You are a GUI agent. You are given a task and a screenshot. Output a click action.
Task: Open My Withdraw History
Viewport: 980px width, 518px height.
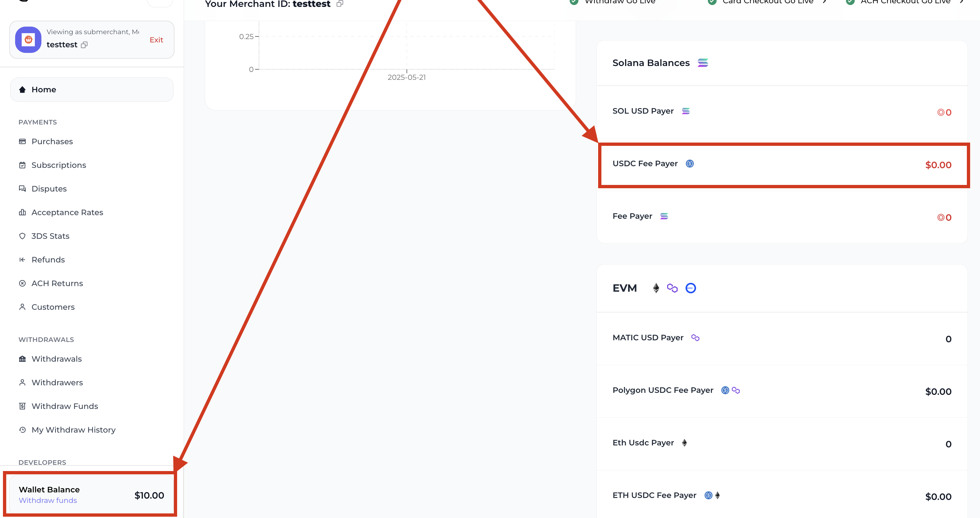(x=73, y=430)
